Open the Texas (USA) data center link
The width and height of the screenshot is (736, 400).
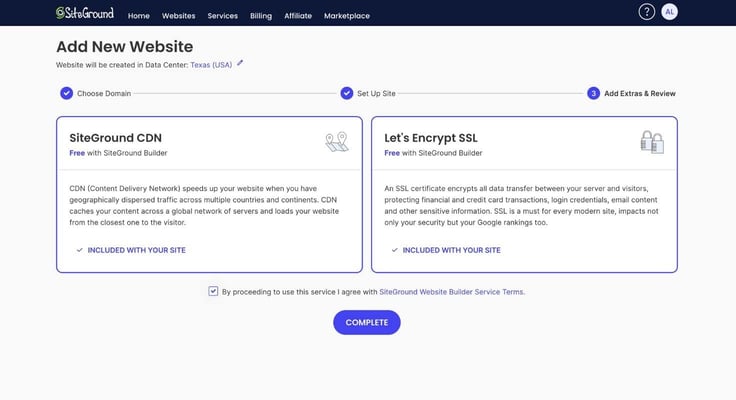click(211, 65)
